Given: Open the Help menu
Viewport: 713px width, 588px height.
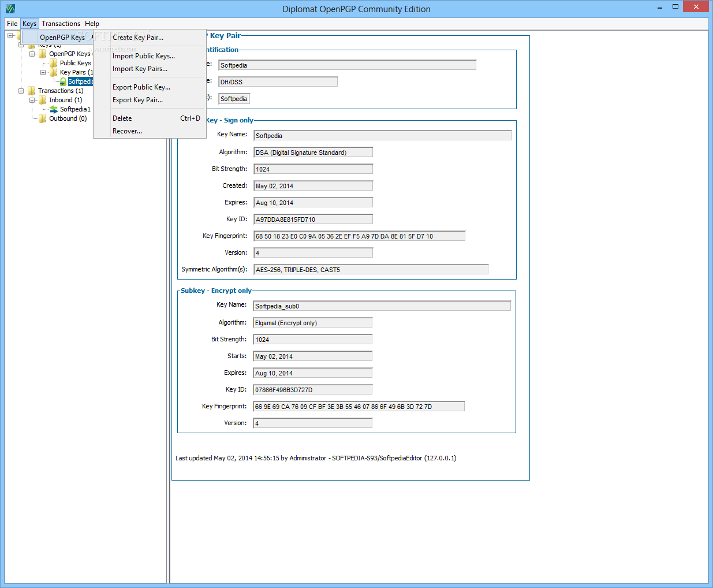Looking at the screenshot, I should pos(92,24).
